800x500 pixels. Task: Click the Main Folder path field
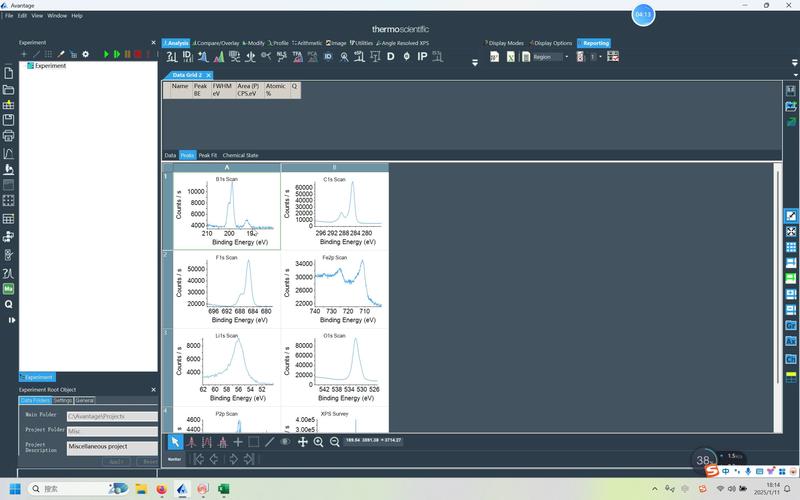pos(112,416)
